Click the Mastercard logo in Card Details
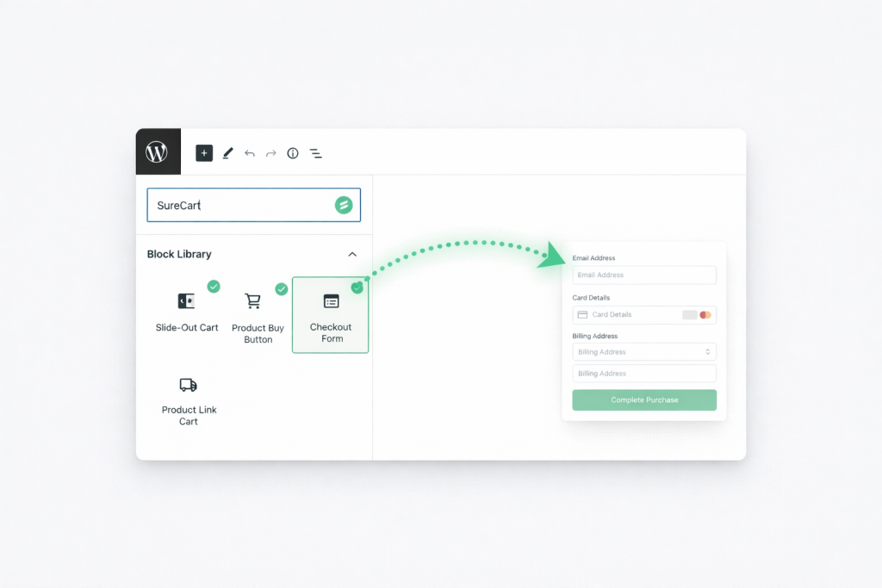 [705, 315]
